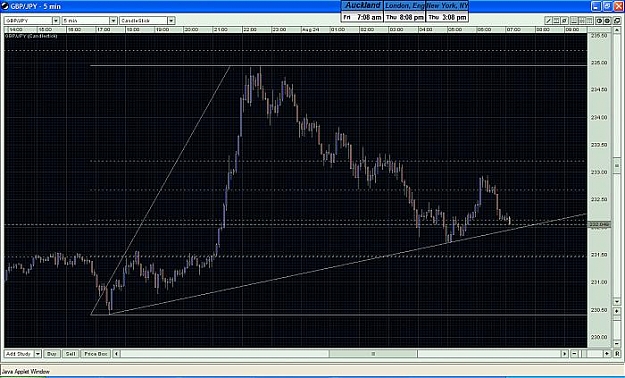Click the 231.00 price axis label
Image resolution: width=625 pixels, height=378 pixels.
599,282
